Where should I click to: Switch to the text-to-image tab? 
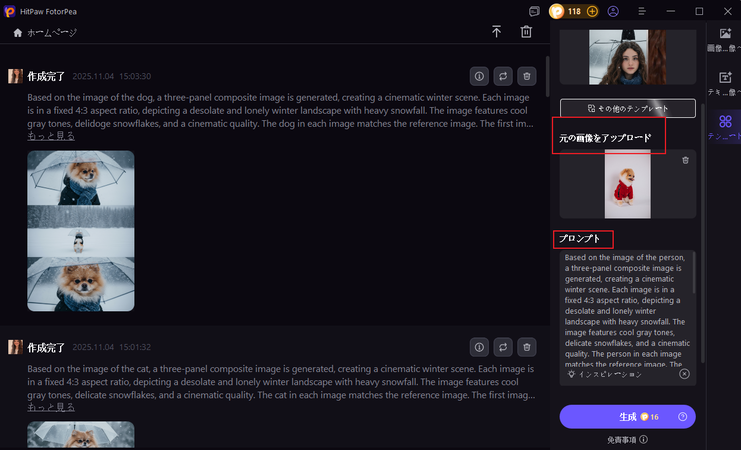click(724, 84)
